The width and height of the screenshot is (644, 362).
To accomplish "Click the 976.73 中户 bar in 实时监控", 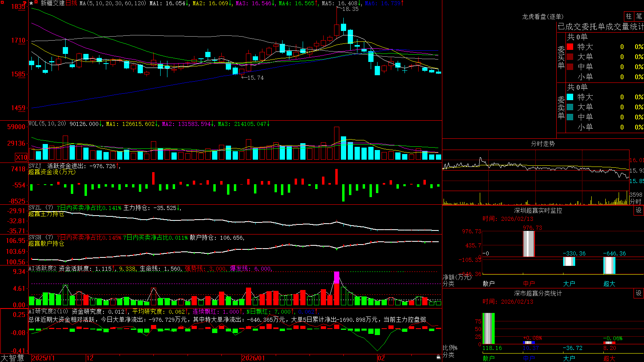I will click(529, 244).
